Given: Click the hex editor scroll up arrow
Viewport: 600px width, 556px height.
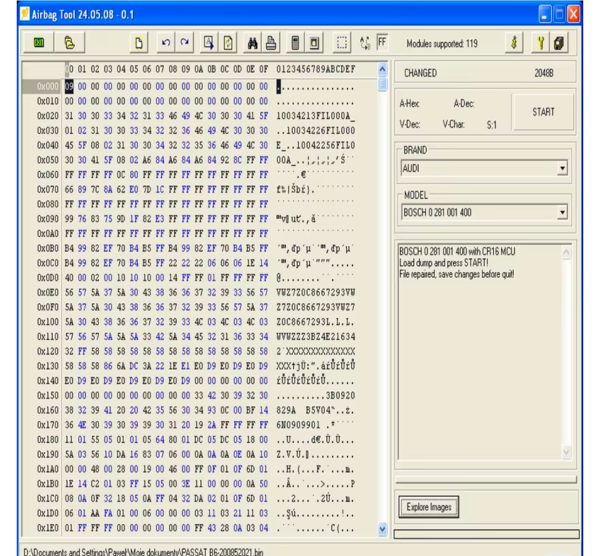Looking at the screenshot, I should (x=380, y=68).
